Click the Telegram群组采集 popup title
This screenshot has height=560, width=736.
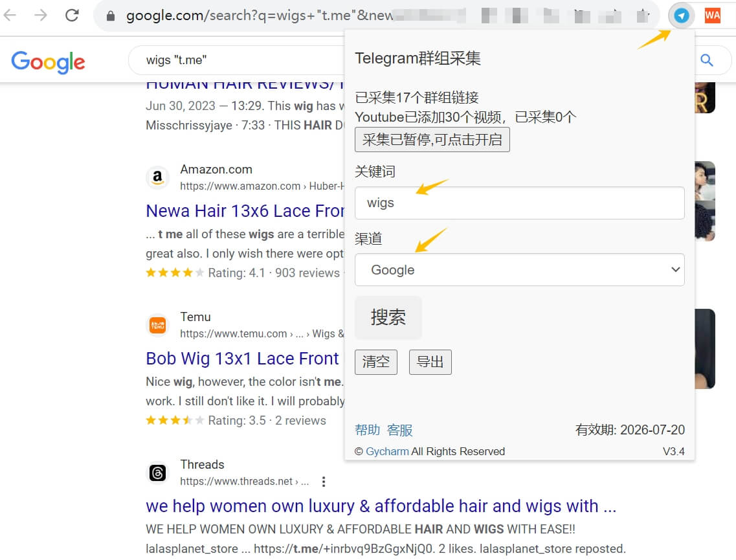click(418, 58)
